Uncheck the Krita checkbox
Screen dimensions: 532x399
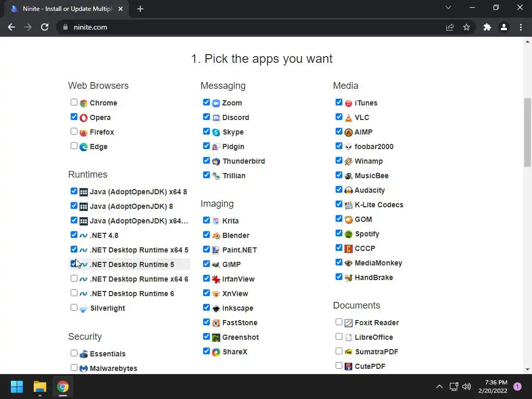click(x=206, y=220)
